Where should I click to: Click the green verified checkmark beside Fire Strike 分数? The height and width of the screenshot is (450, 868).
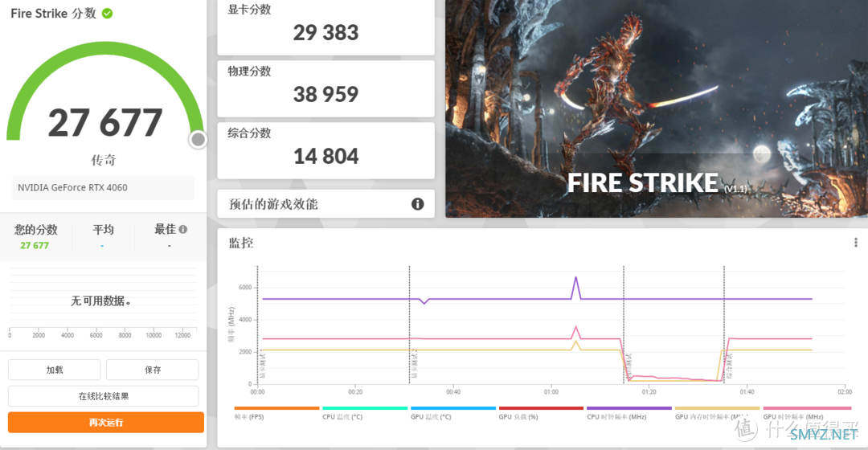(x=108, y=14)
